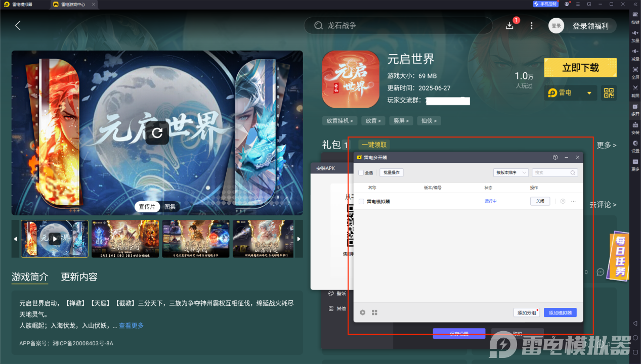Image resolution: width=641 pixels, height=364 pixels.
Task: Open the hamburger menu in title bar
Action: point(578,4)
